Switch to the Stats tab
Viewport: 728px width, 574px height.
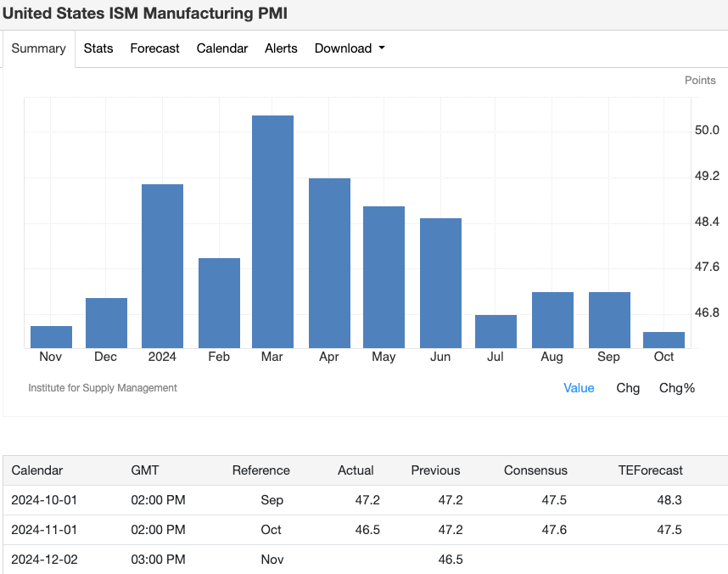coord(98,48)
